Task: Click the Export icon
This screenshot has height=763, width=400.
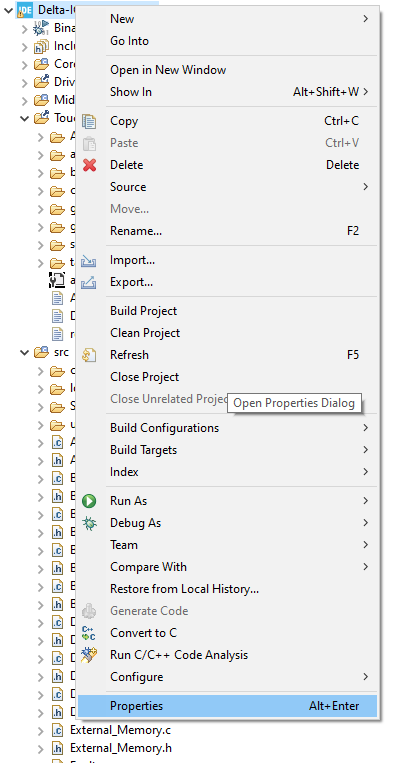Action: coord(89,282)
